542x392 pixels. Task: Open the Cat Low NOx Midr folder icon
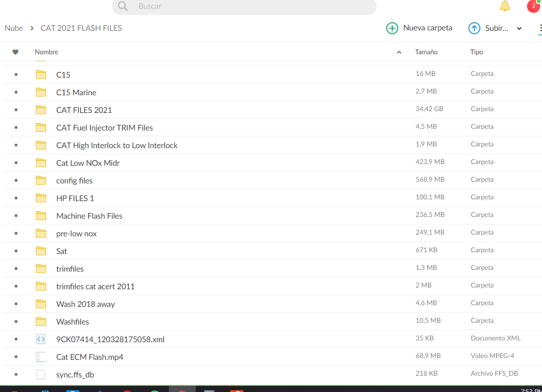(x=41, y=163)
